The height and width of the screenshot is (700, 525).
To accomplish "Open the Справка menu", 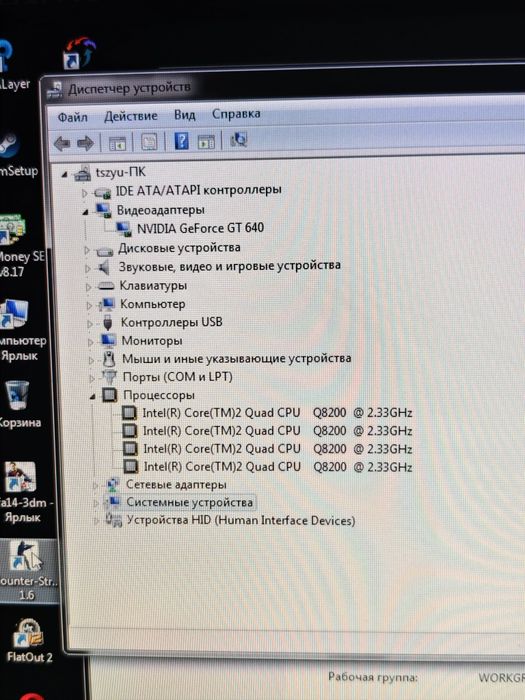I will coord(236,114).
